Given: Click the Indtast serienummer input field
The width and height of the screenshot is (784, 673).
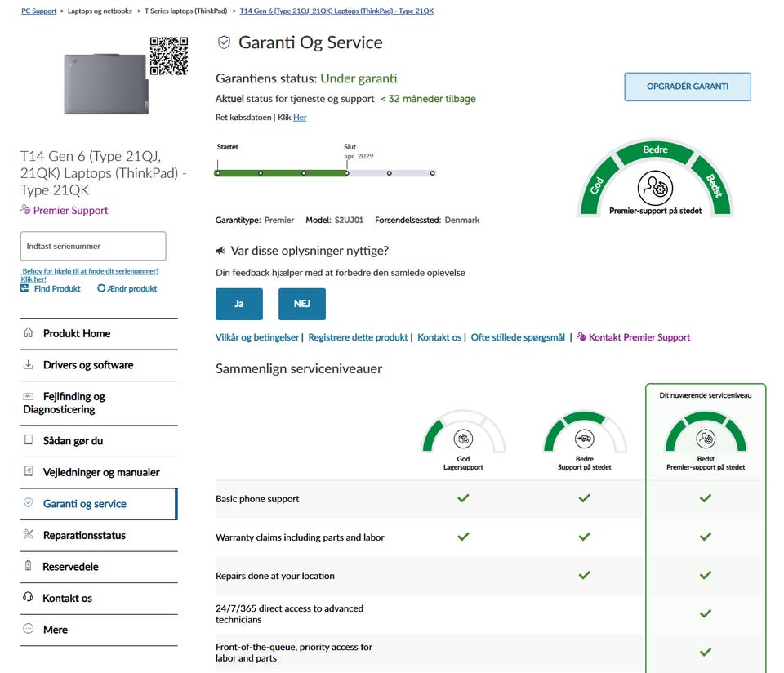Looking at the screenshot, I should (x=93, y=246).
